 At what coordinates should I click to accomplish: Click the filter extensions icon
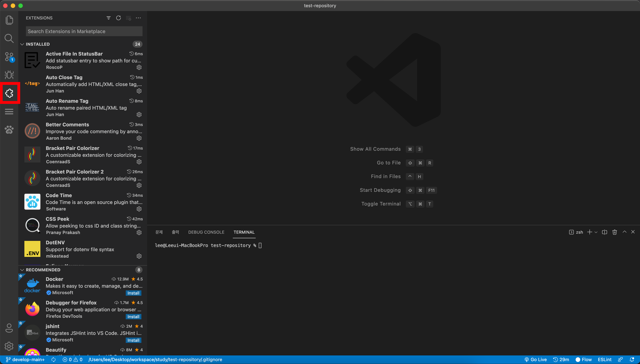(108, 18)
